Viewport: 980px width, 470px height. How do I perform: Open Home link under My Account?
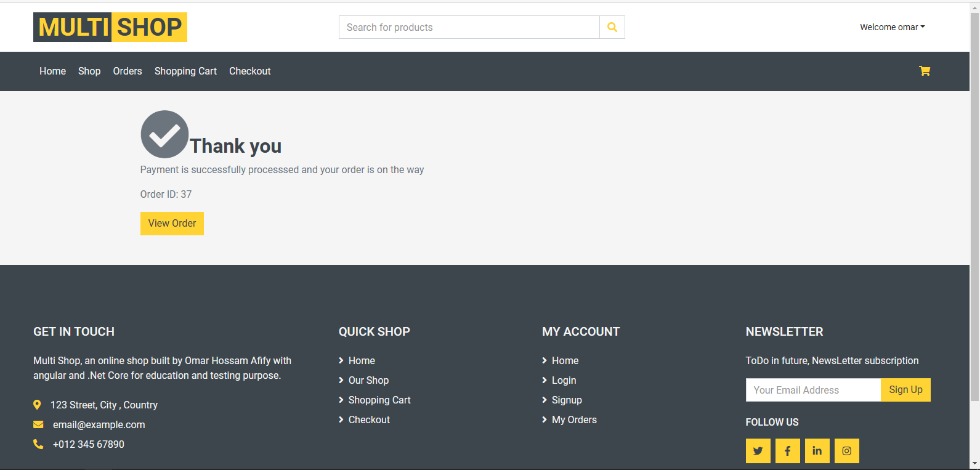pos(565,360)
